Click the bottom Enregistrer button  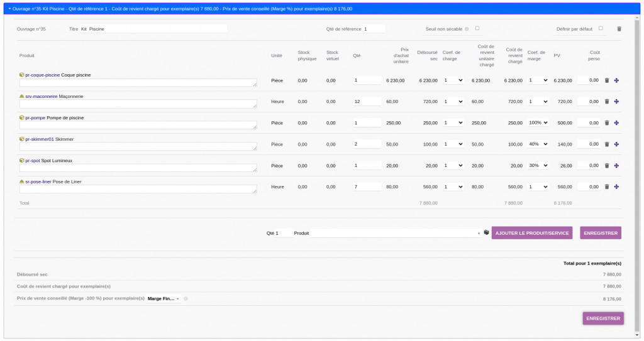click(602, 318)
